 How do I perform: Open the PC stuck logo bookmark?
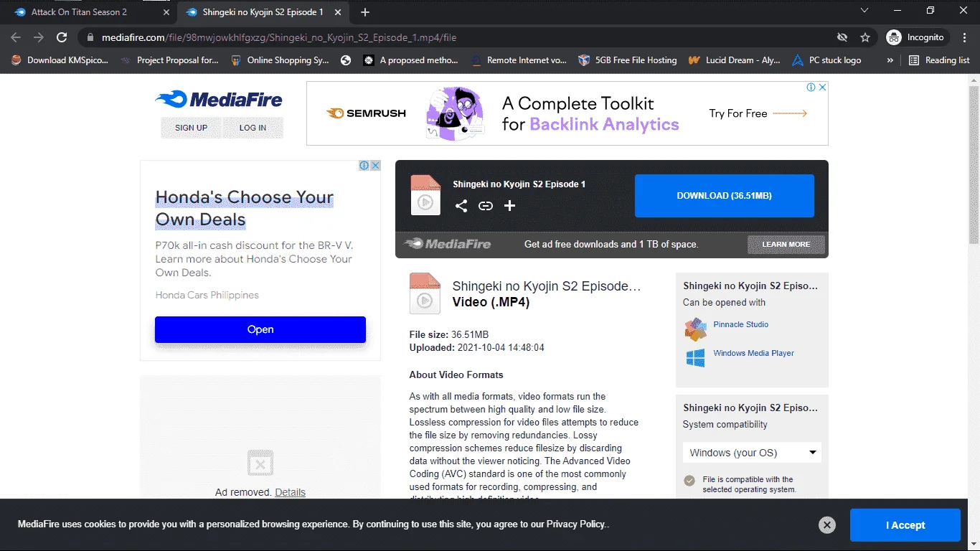coord(826,60)
